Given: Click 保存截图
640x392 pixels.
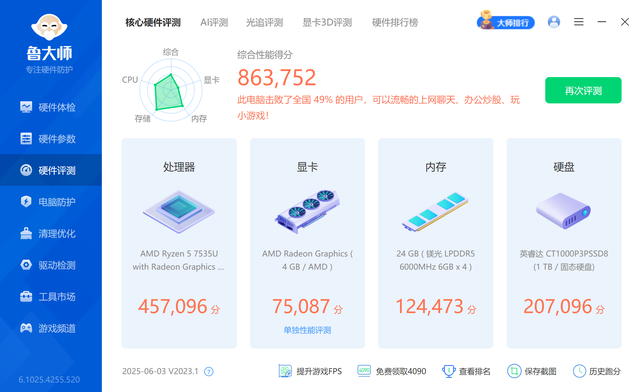Looking at the screenshot, I should click(x=531, y=371).
